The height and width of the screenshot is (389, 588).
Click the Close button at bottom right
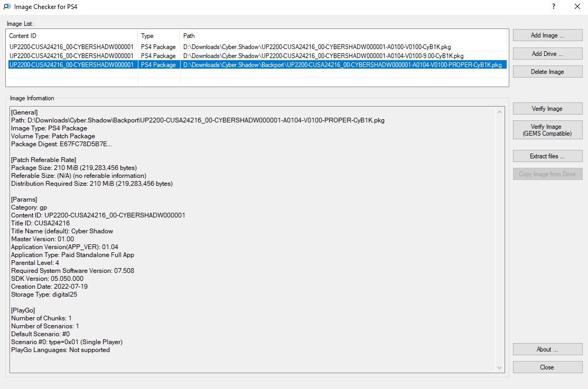click(547, 367)
